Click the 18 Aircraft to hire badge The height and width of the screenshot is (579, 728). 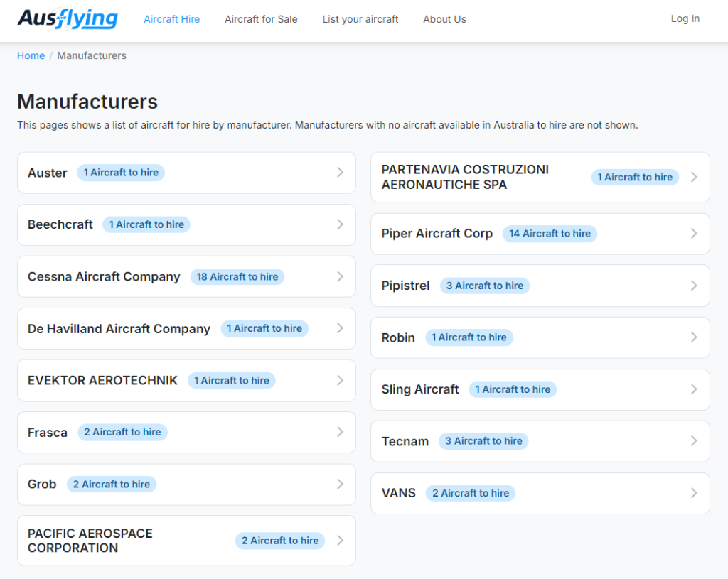237,277
